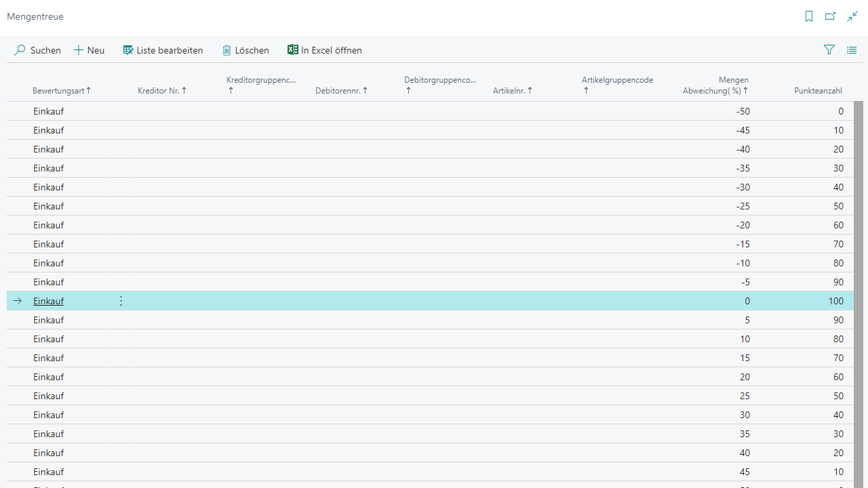Select the deviation value -10
The width and height of the screenshot is (868, 488).
point(743,263)
